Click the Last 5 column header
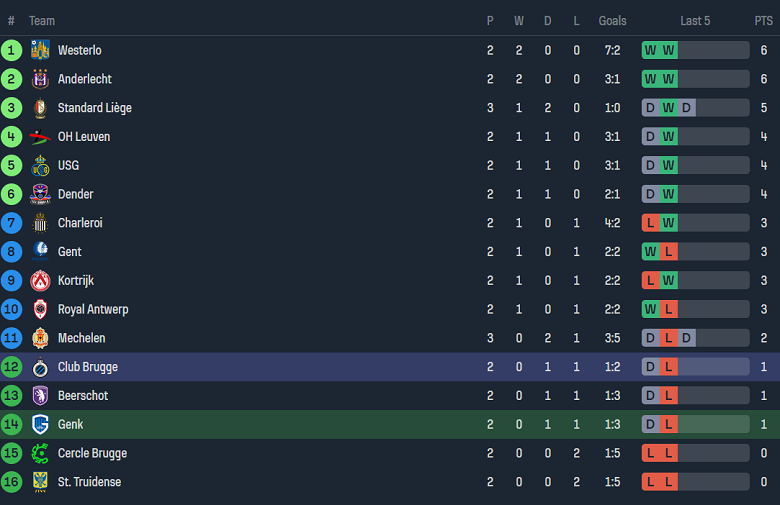Viewport: 780px width, 505px height. click(x=695, y=21)
